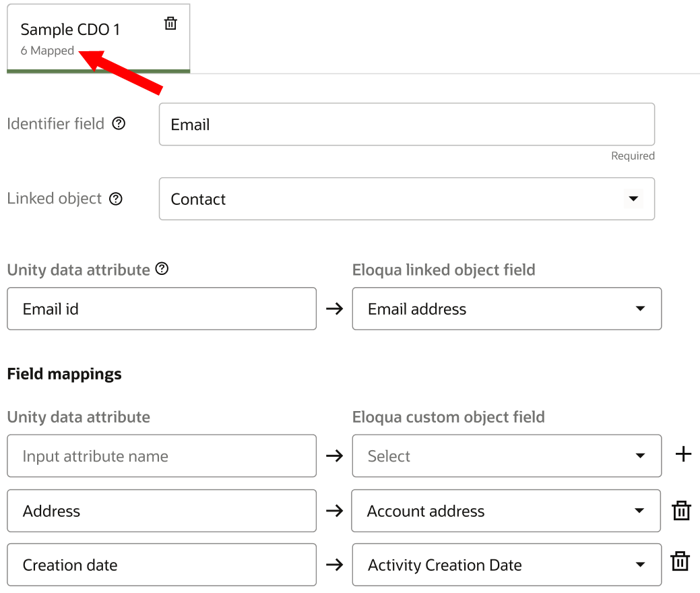This screenshot has width=700, height=593.
Task: Click the Identifier field Email input
Action: [406, 125]
